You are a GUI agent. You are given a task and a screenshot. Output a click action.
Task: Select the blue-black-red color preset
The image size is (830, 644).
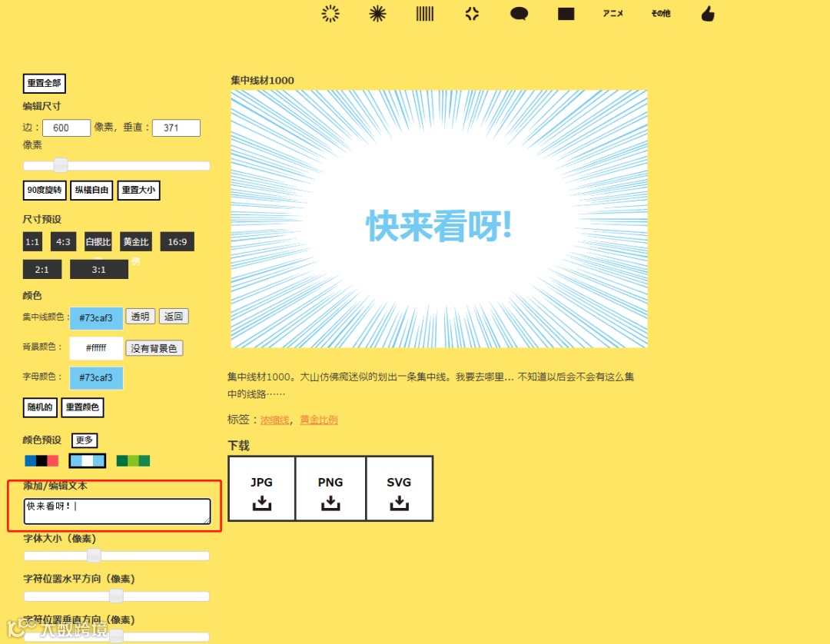(41, 461)
